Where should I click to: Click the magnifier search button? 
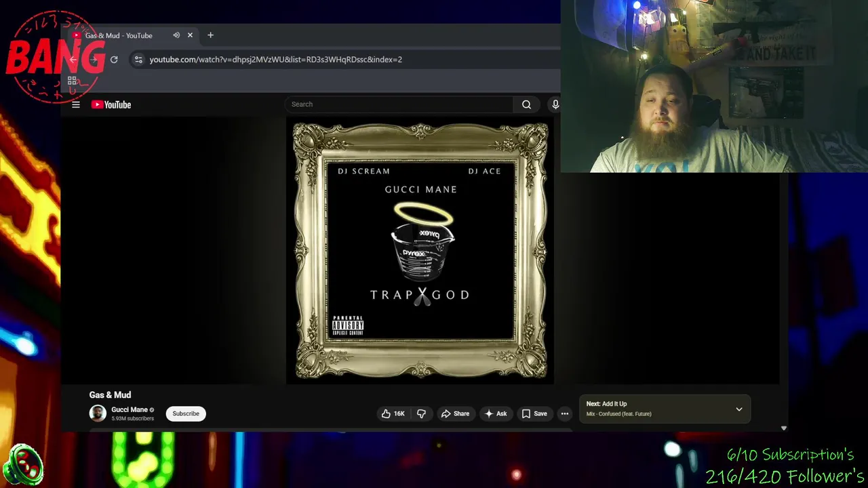point(526,104)
